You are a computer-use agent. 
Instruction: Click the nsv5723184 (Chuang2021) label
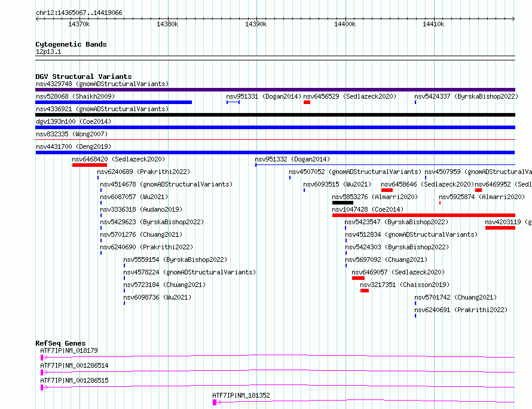(x=164, y=285)
